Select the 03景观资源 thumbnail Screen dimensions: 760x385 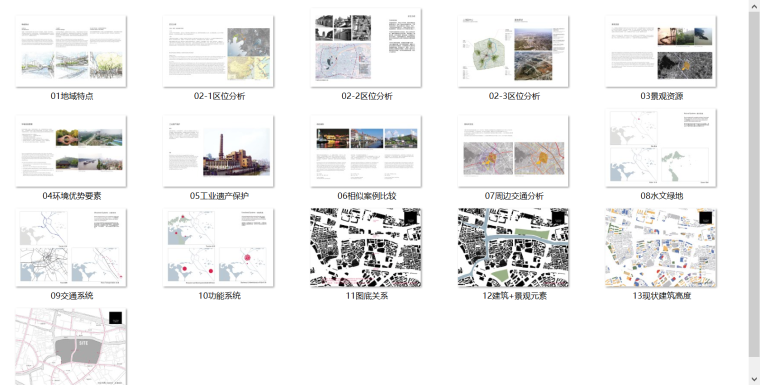pos(661,51)
